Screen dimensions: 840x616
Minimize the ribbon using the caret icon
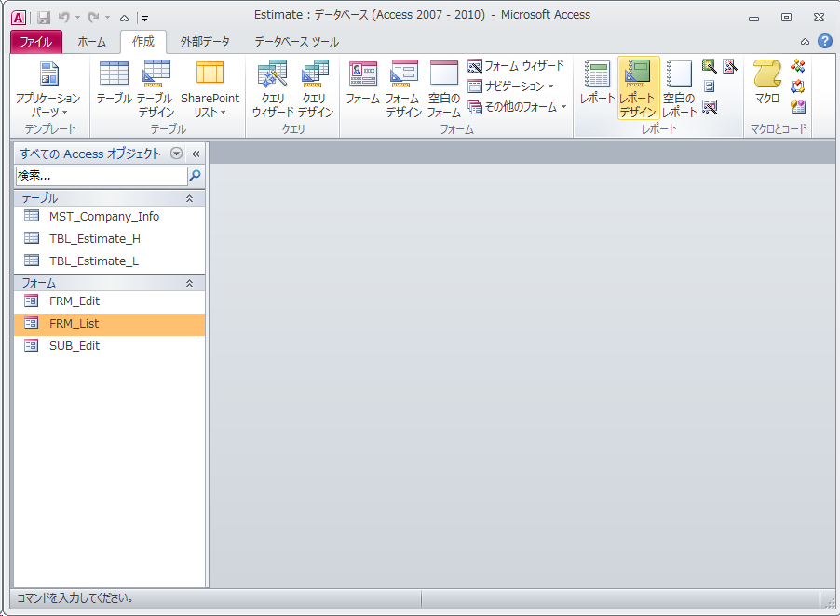pyautogui.click(x=805, y=42)
